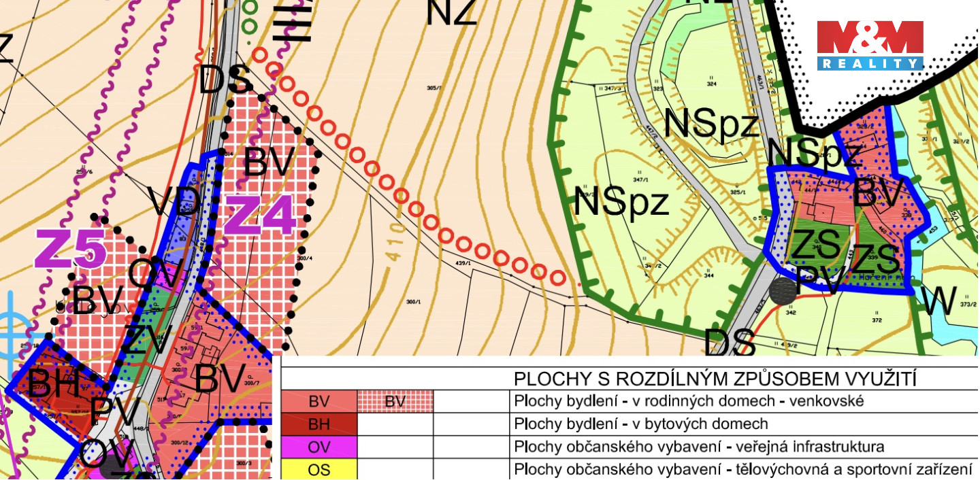Click the M&M Reality logo

tap(870, 45)
